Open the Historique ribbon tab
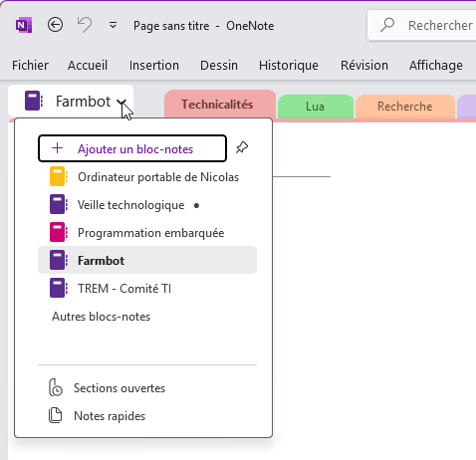The image size is (476, 460). (289, 66)
